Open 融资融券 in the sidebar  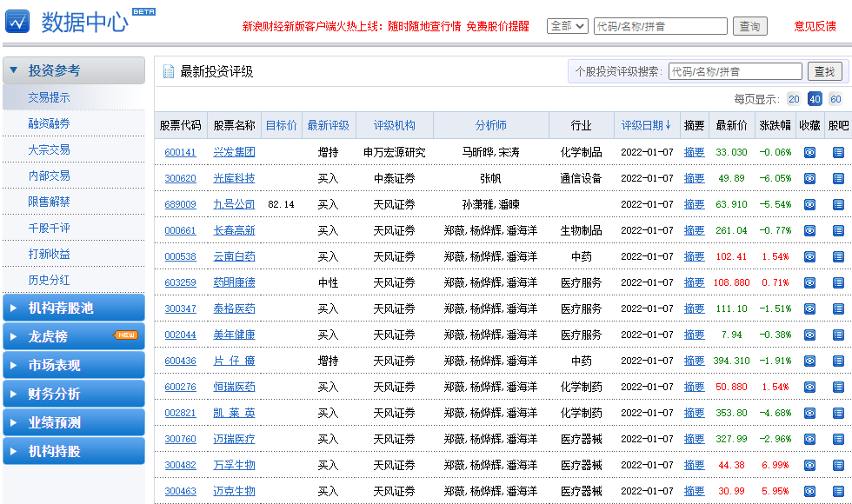pyautogui.click(x=49, y=123)
